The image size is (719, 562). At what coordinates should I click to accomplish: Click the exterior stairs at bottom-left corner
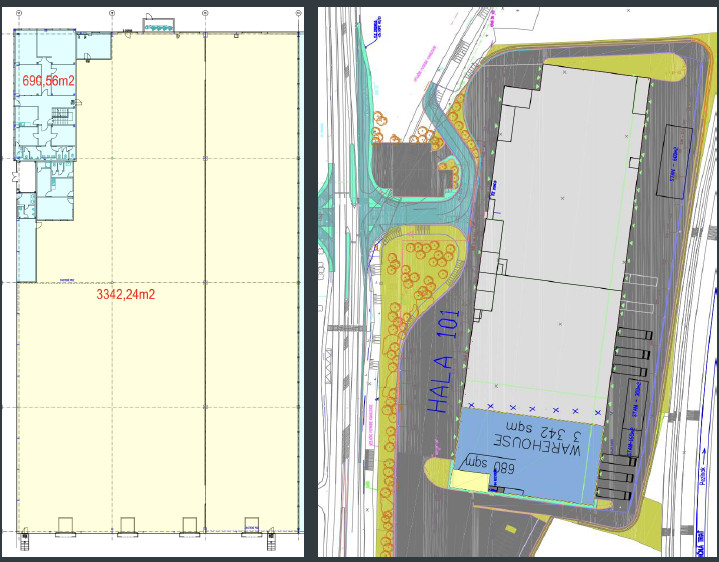click(x=22, y=542)
